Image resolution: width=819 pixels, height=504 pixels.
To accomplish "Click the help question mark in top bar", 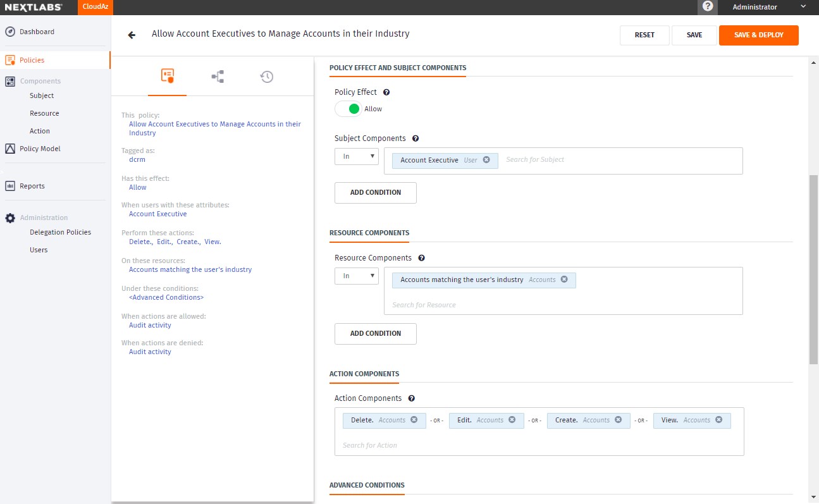I will pyautogui.click(x=708, y=7).
